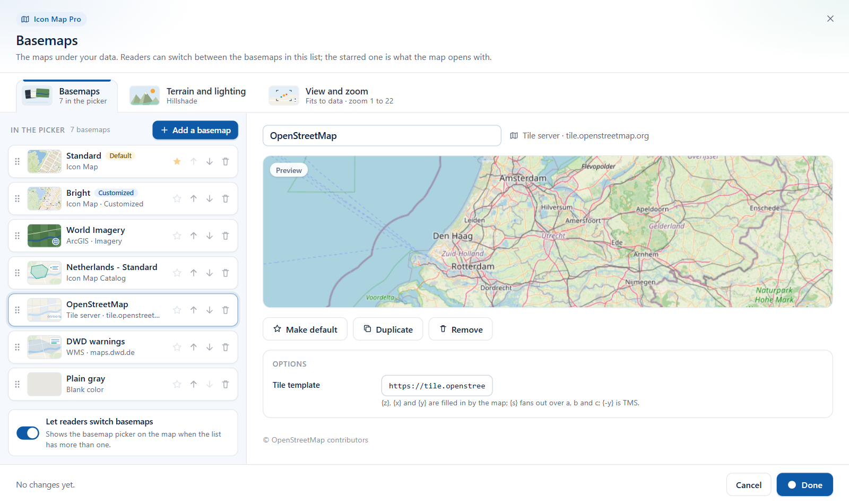Move Plain gray basemap up
Viewport: 849px width, 504px height.
click(x=194, y=384)
